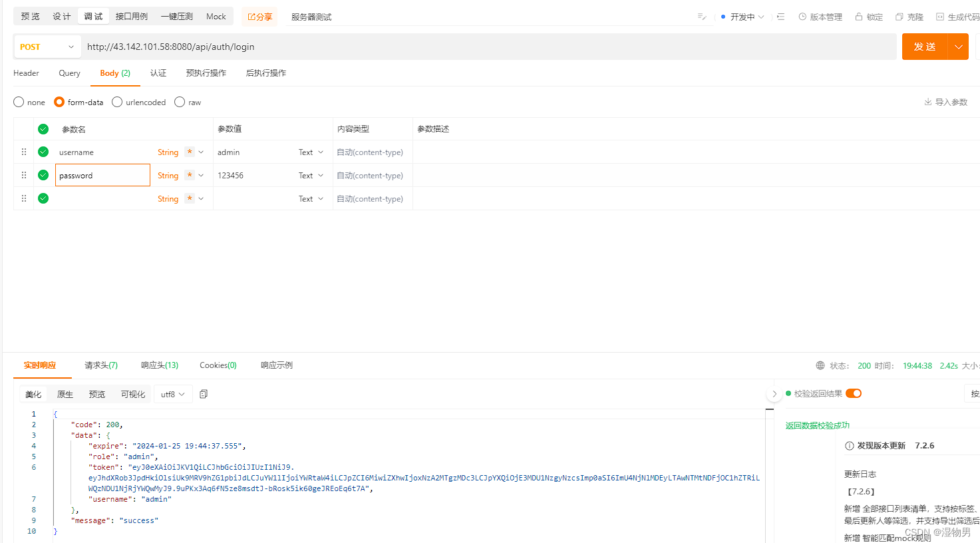Show response in 原生 raw view

coord(65,395)
